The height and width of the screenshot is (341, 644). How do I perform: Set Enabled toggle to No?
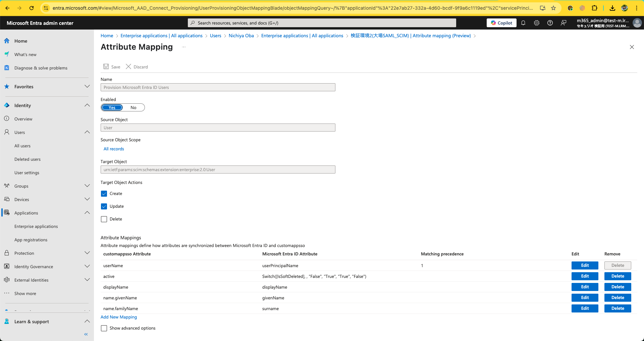(x=133, y=107)
